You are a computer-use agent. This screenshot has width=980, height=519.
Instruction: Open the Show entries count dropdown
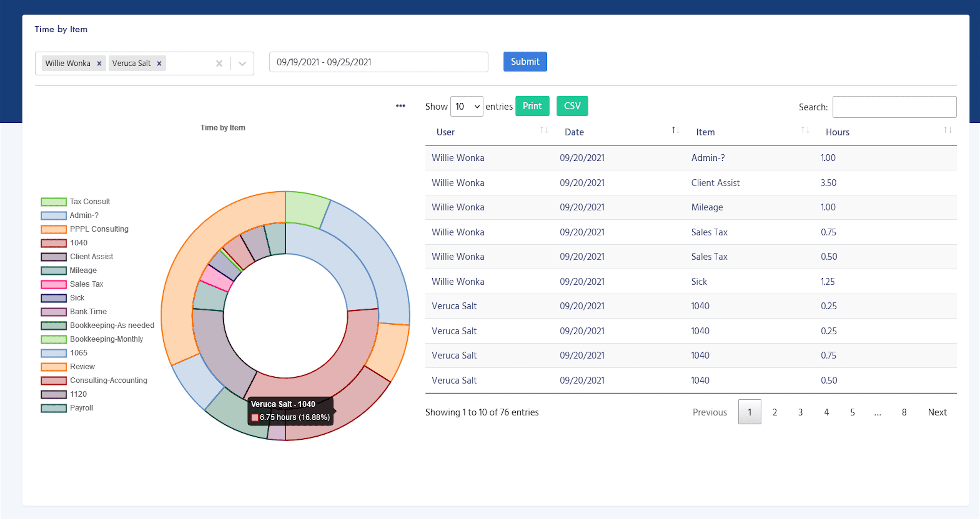point(466,106)
